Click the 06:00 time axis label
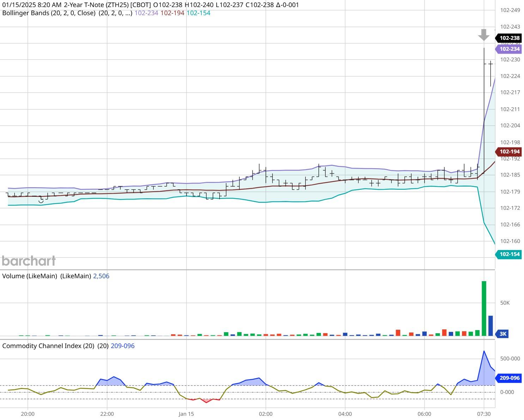The height and width of the screenshot is (420, 524). 424,414
